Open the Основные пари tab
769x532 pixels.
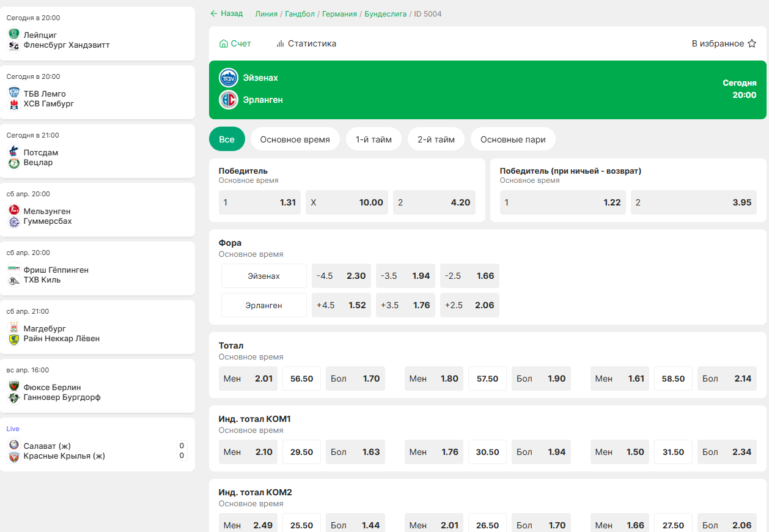pos(513,139)
